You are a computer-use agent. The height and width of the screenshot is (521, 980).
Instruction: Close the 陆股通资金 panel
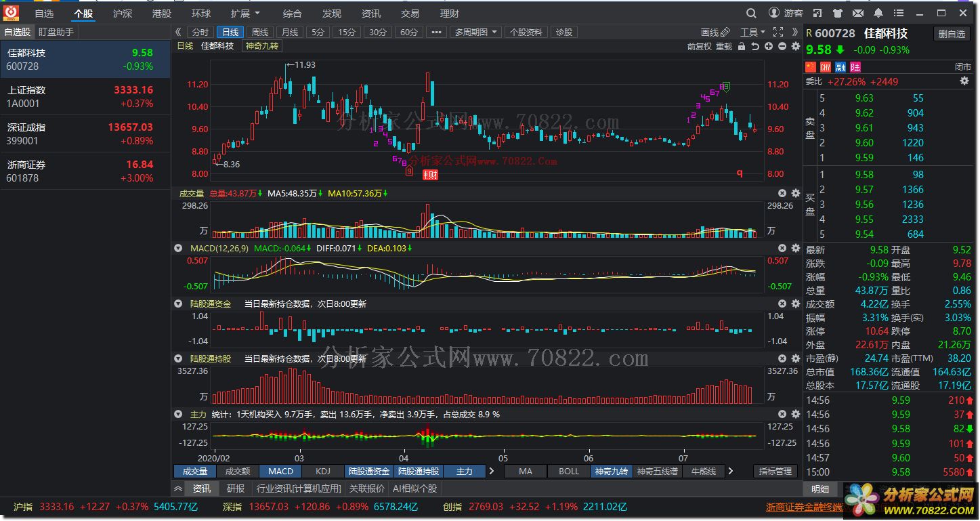pyautogui.click(x=782, y=304)
